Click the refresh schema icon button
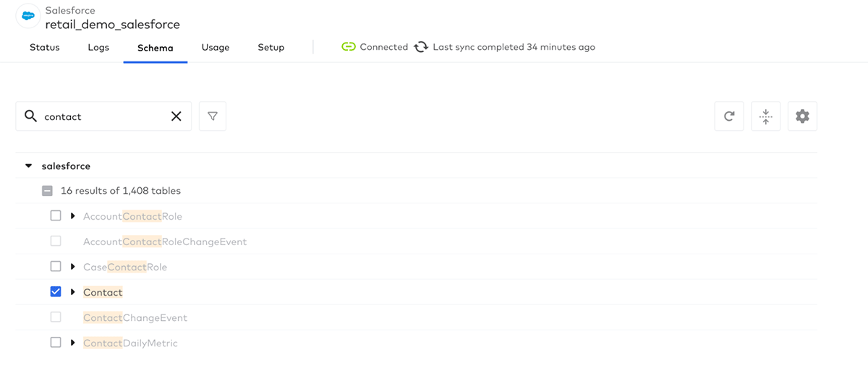 (729, 116)
